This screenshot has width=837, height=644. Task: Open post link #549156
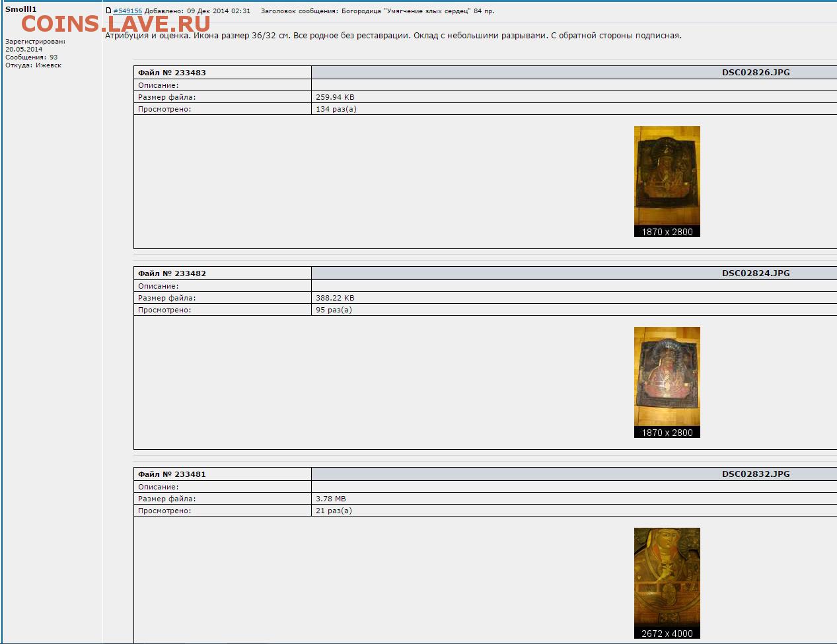pos(127,11)
